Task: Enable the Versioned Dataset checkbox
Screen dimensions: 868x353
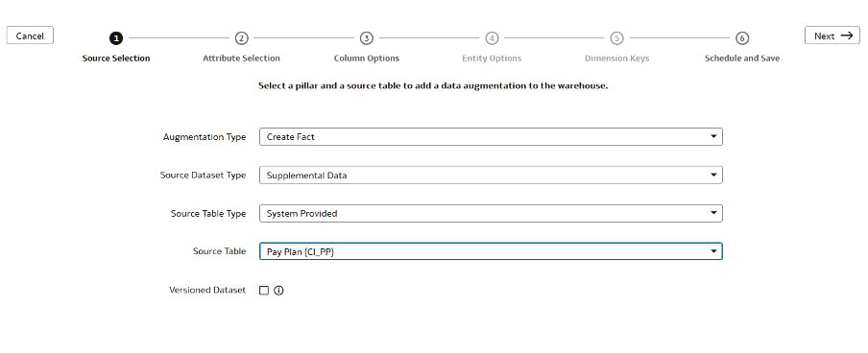Action: [x=264, y=291]
